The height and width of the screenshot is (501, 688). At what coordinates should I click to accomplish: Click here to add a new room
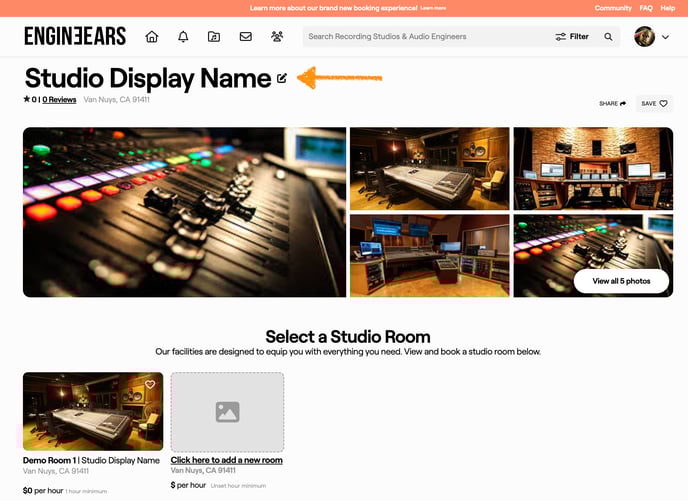[x=226, y=460]
